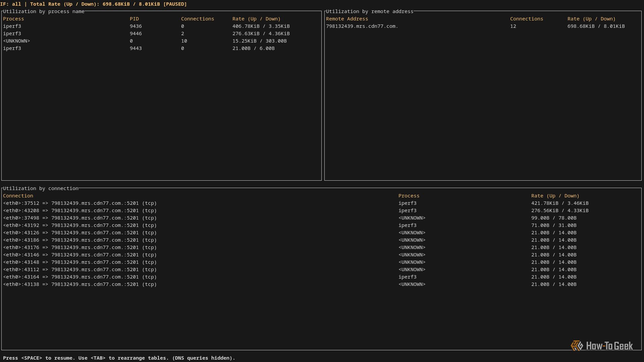Click the PID column header
Screen dimensions: 644x362
pos(134,19)
